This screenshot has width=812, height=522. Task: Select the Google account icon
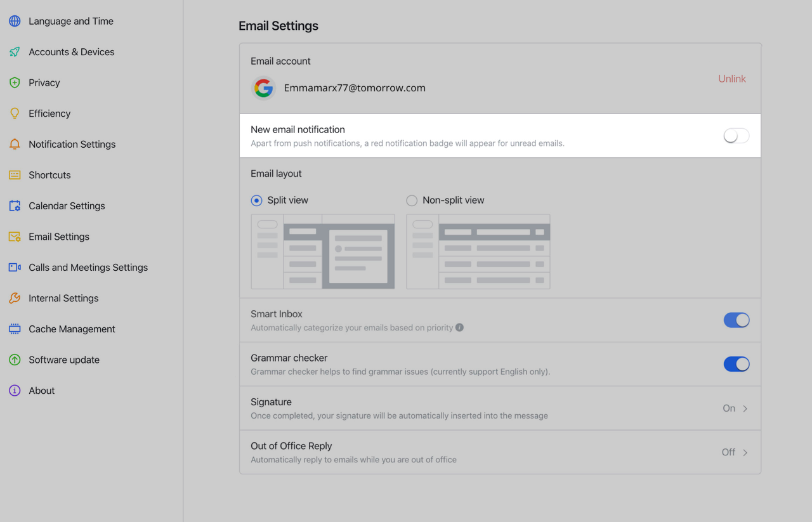click(x=264, y=88)
